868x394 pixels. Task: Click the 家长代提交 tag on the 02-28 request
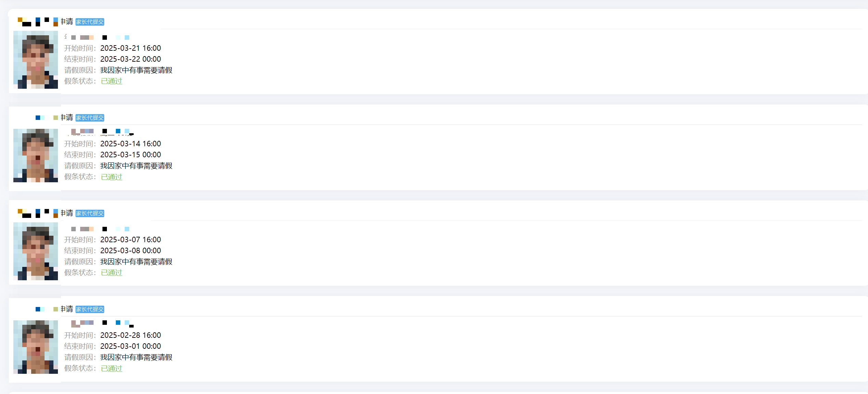(x=90, y=309)
